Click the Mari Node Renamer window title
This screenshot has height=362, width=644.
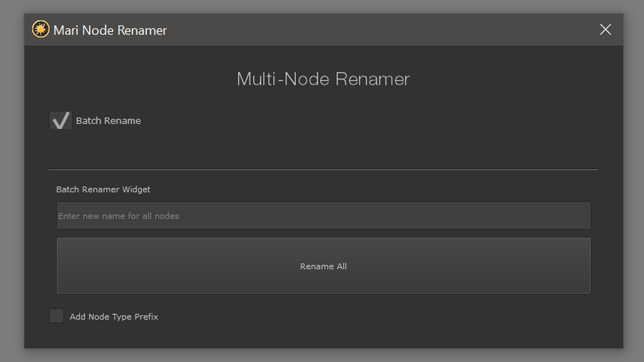point(110,31)
